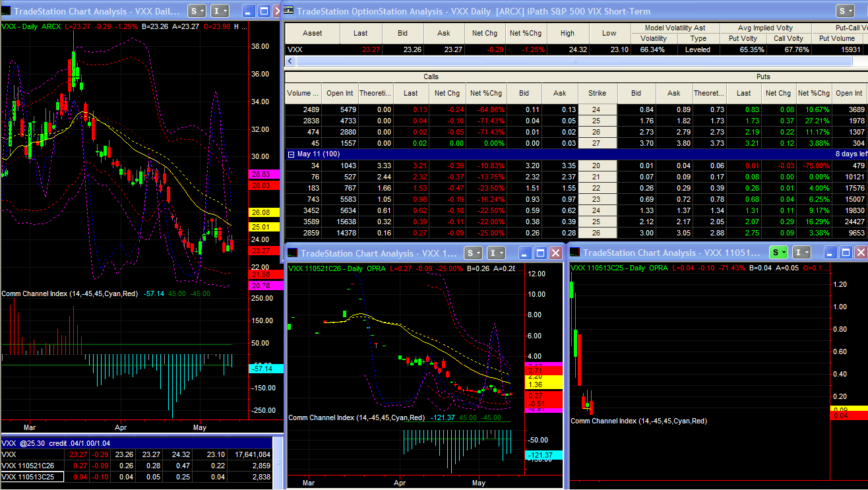The width and height of the screenshot is (868, 490).
Task: Select the strike 22 cell
Action: 598,188
